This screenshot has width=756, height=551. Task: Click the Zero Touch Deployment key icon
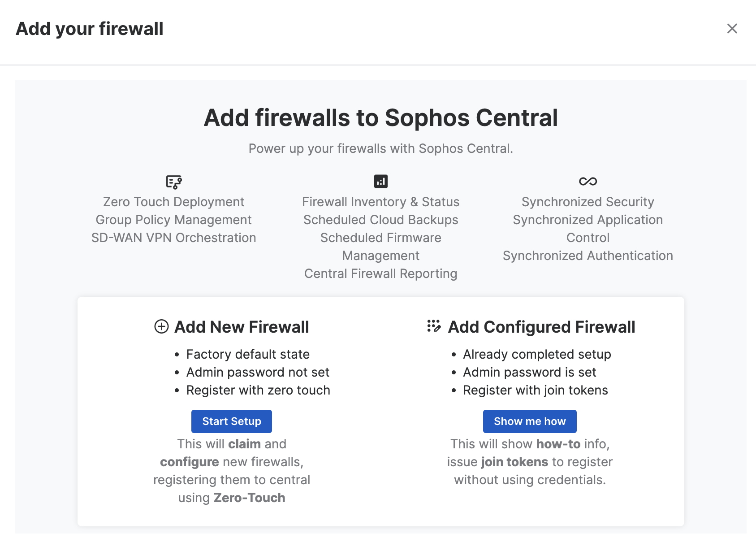click(x=174, y=181)
